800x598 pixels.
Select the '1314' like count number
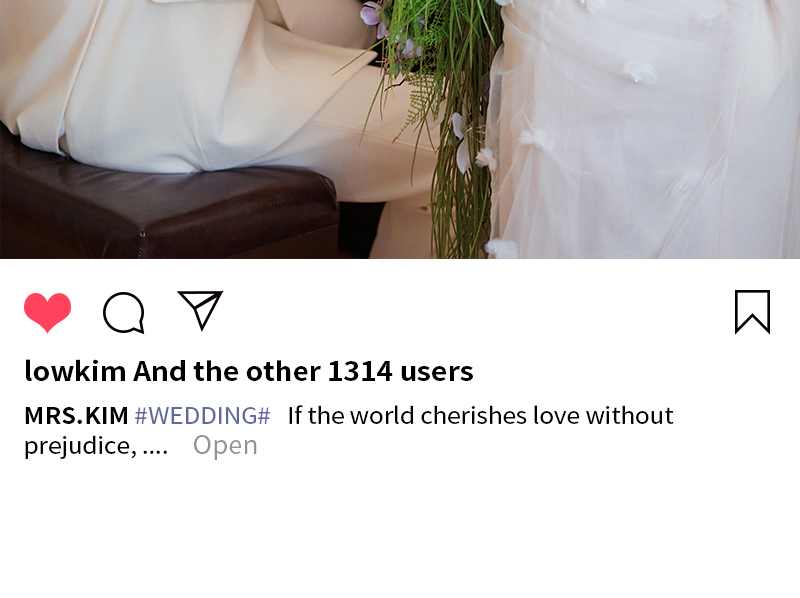point(360,371)
